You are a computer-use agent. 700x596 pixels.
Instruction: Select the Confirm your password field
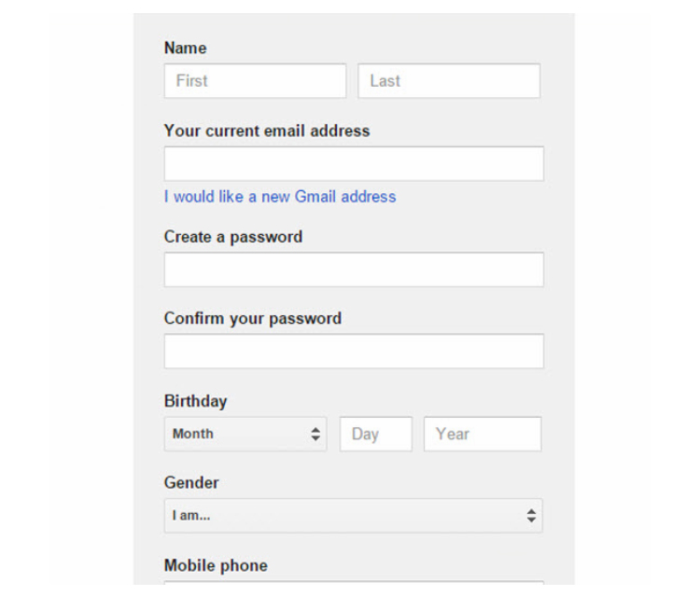354,352
